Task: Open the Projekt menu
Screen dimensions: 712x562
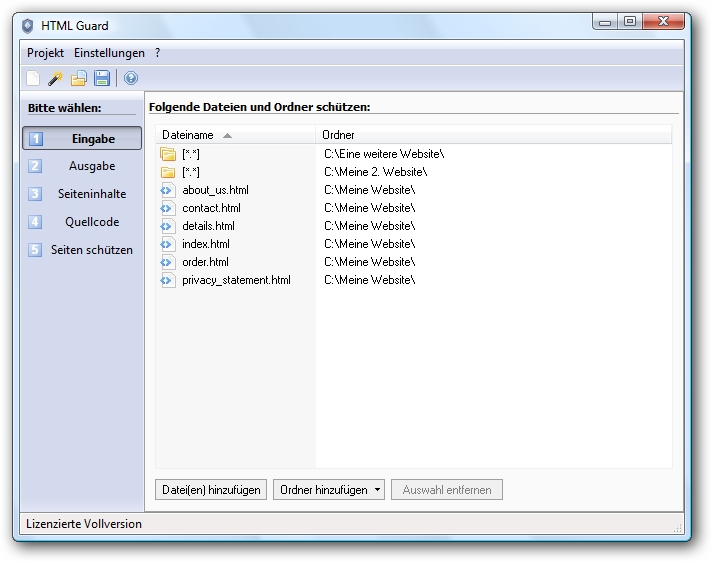Action: click(x=45, y=53)
